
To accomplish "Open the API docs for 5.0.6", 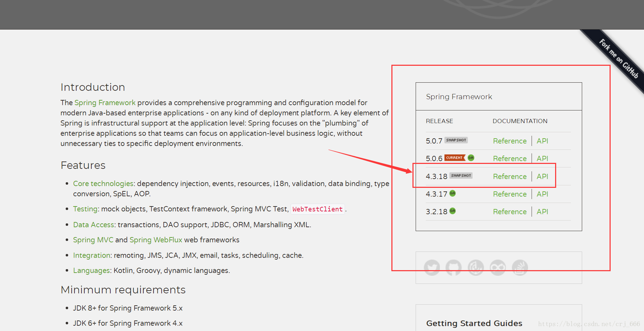I will click(542, 159).
